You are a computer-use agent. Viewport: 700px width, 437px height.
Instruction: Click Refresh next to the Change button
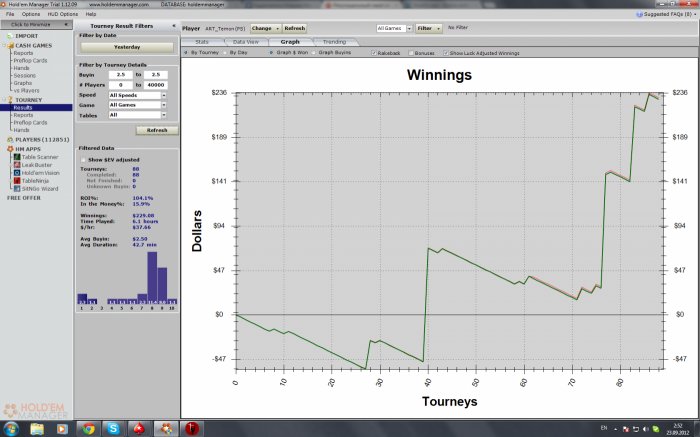tap(295, 28)
